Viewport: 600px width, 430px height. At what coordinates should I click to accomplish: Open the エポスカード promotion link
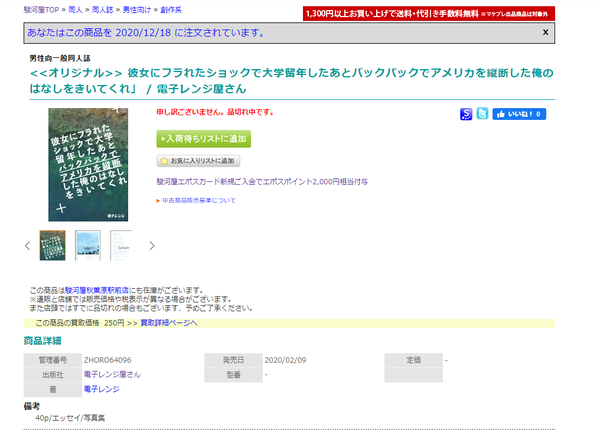pyautogui.click(x=262, y=182)
